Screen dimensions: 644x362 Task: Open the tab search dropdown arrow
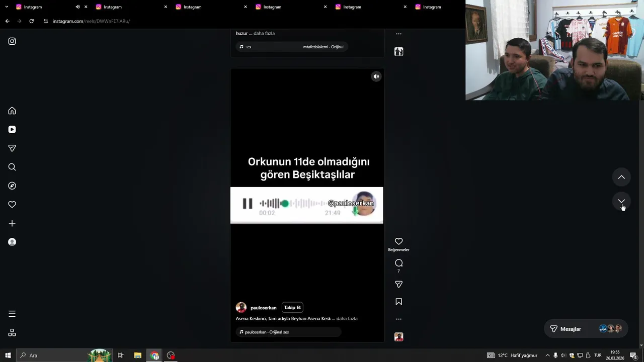(x=7, y=7)
